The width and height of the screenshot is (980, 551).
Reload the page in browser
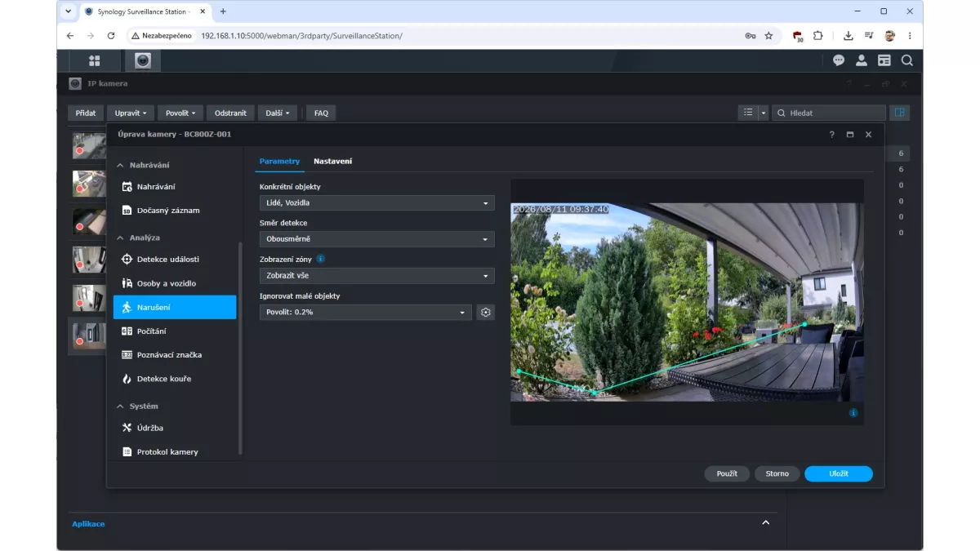tap(111, 36)
